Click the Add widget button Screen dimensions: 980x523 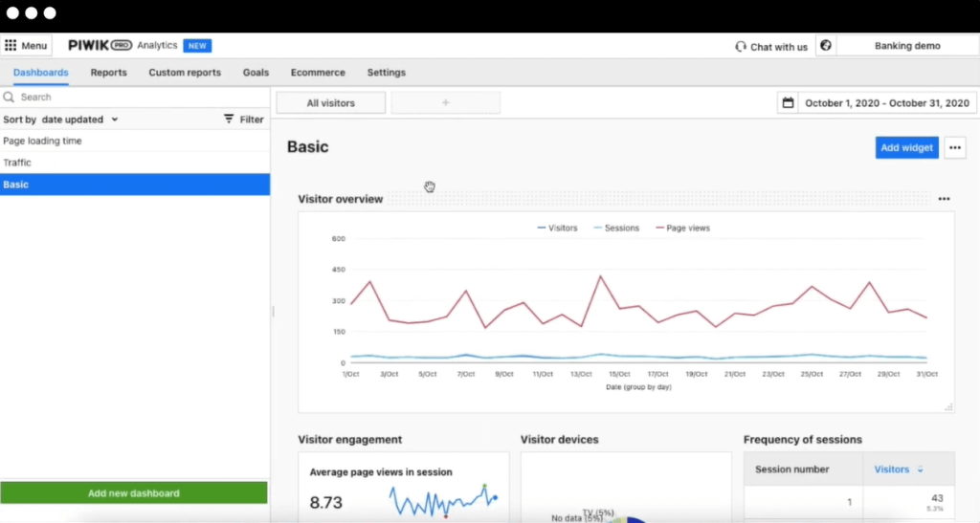907,148
